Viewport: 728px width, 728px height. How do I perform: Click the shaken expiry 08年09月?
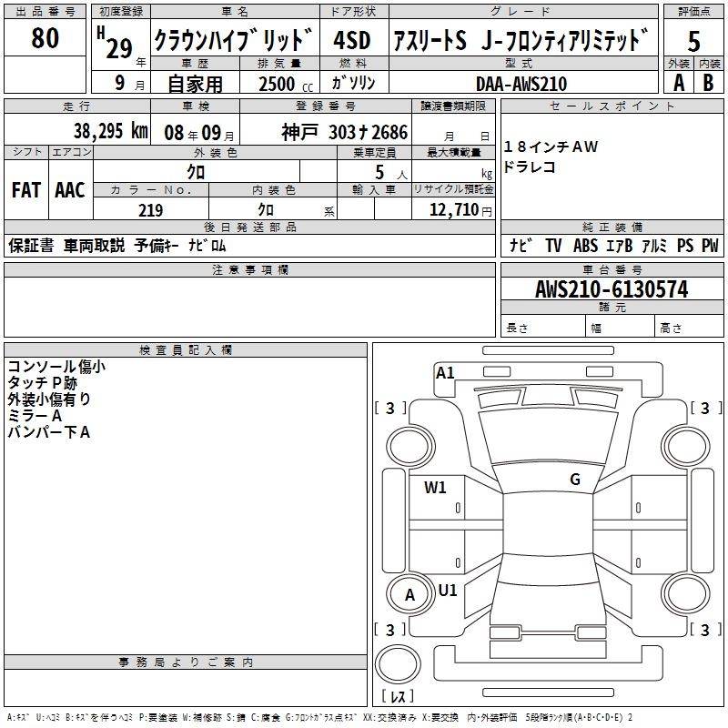(x=198, y=133)
